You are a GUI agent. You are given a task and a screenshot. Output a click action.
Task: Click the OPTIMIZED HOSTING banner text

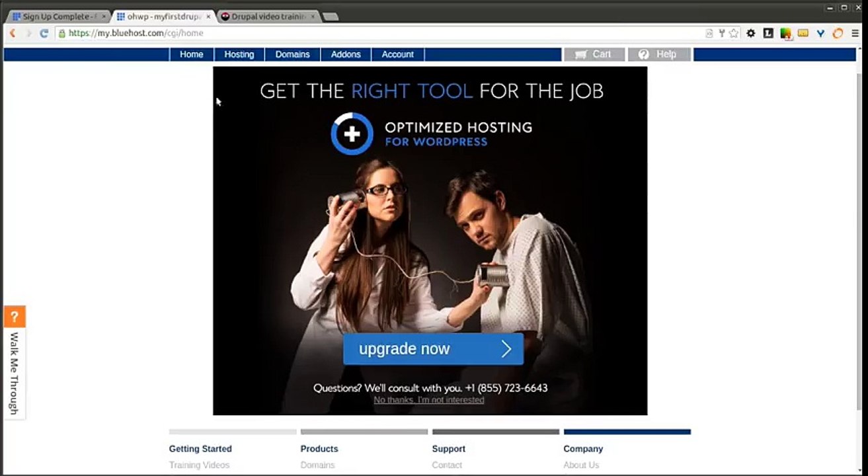click(x=458, y=128)
